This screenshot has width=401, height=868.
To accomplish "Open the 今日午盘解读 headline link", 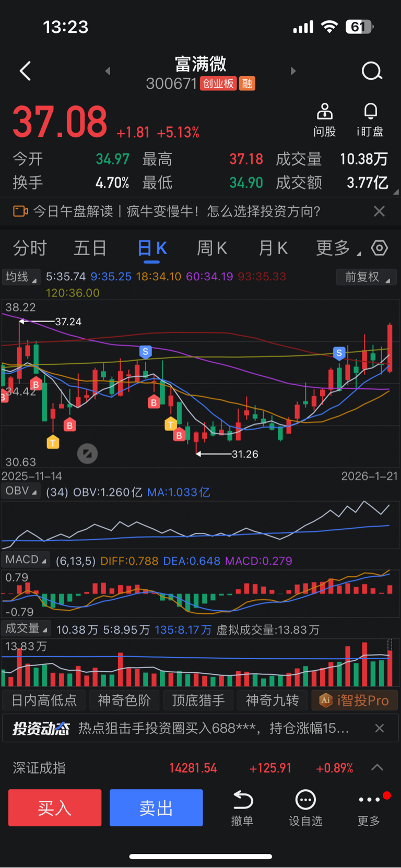I will (x=176, y=211).
